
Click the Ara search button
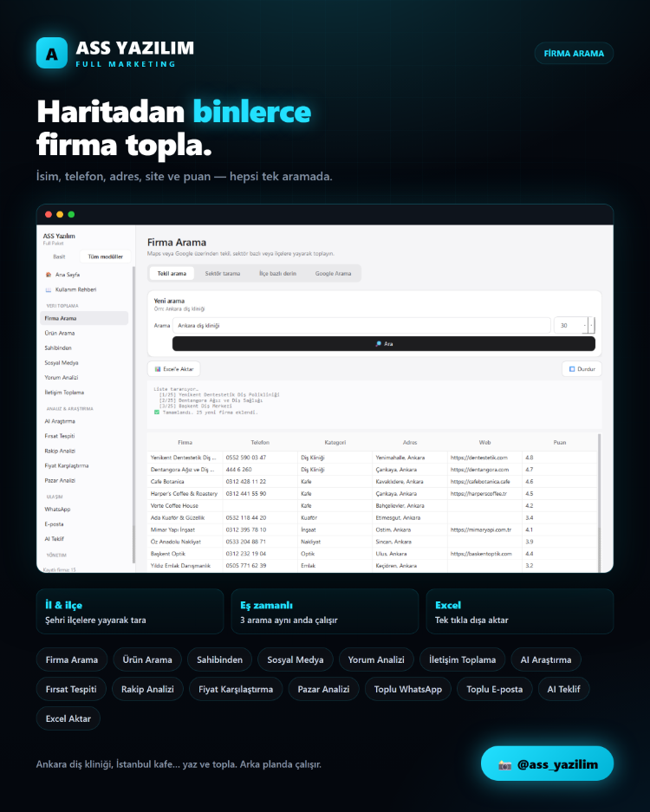click(383, 344)
